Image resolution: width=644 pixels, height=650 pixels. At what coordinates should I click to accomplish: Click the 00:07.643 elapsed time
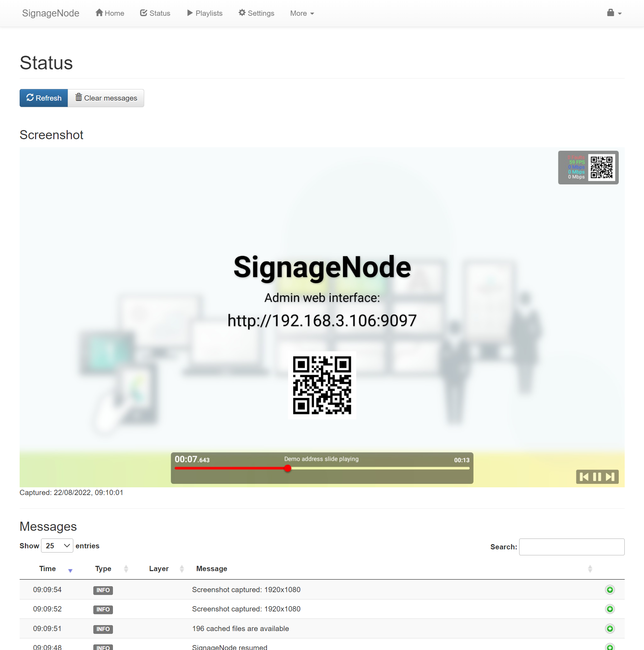click(x=192, y=459)
